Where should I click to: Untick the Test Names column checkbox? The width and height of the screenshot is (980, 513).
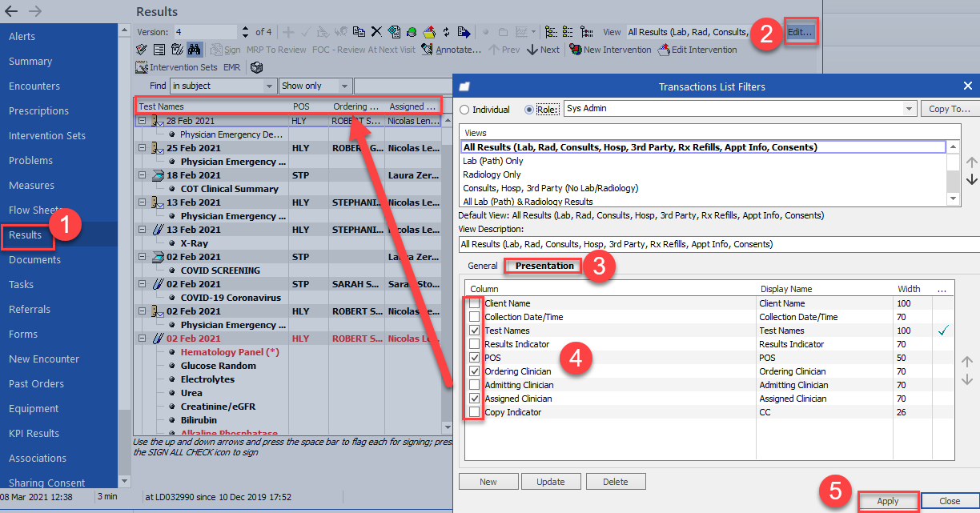point(476,331)
